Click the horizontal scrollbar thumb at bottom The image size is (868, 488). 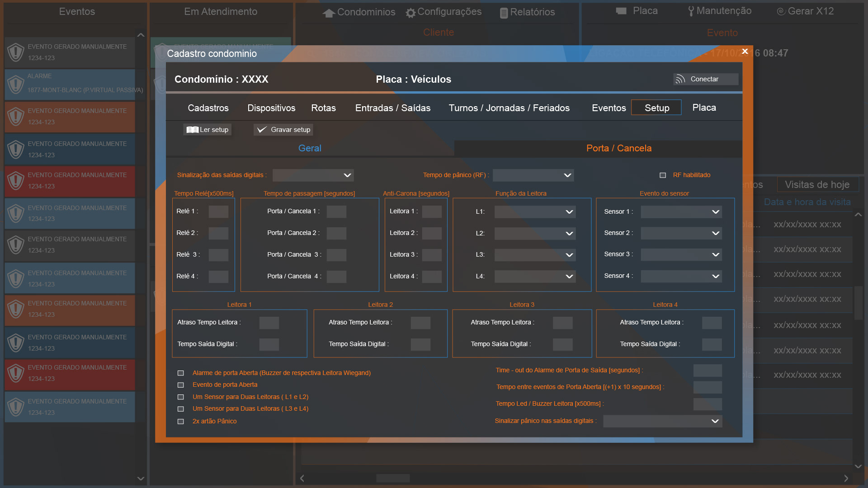pos(393,478)
